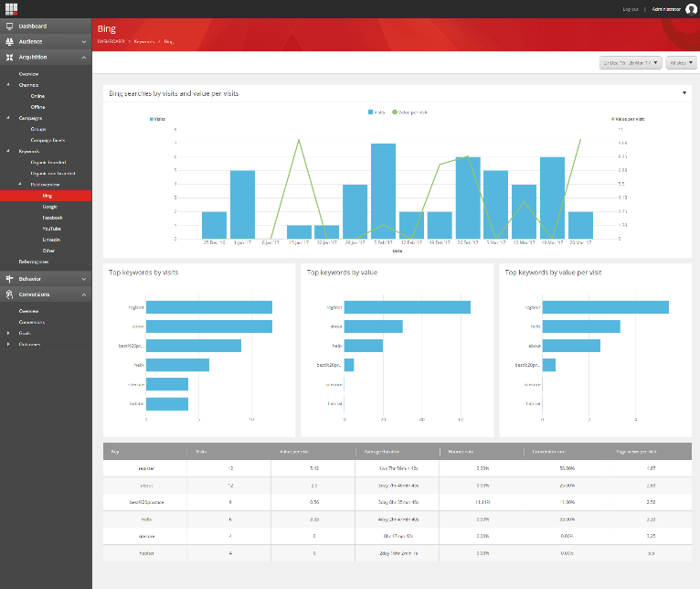Click the 'sitecore' key cell in the table
This screenshot has height=589, width=700.
click(x=146, y=536)
